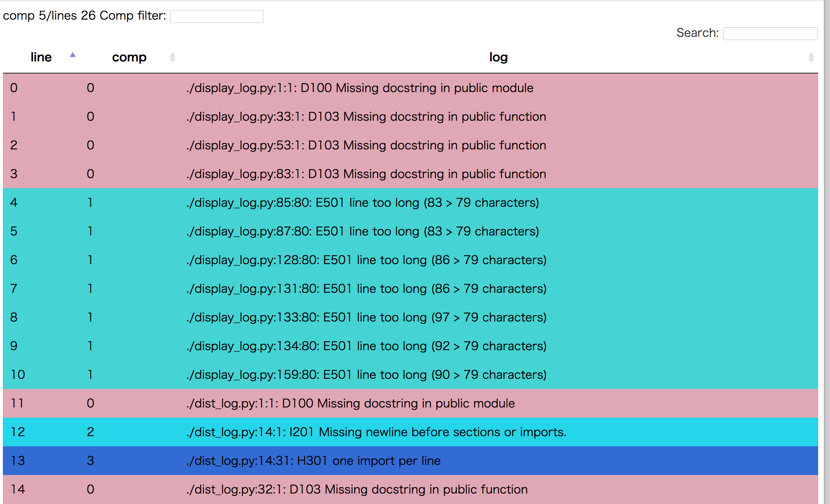Sort table by comp header
Image resolution: width=830 pixels, height=504 pixels.
tap(129, 57)
